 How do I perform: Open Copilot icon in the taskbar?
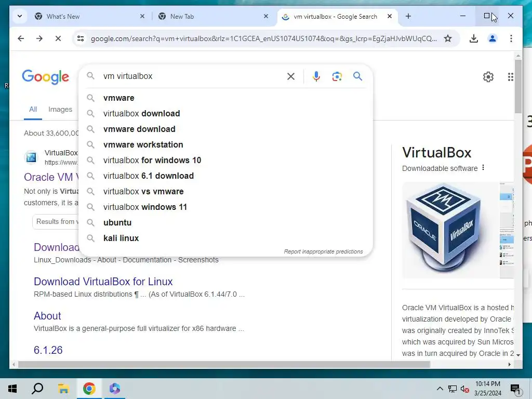click(x=115, y=389)
